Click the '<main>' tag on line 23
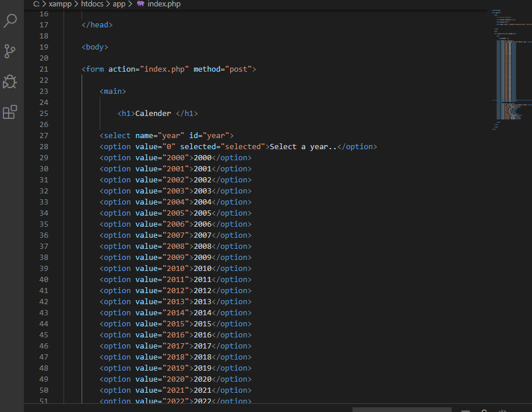Image resolution: width=532 pixels, height=412 pixels. coord(112,91)
